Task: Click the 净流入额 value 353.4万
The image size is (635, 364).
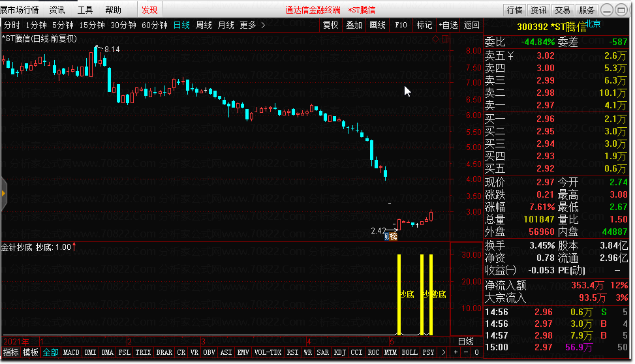Action: pos(587,286)
